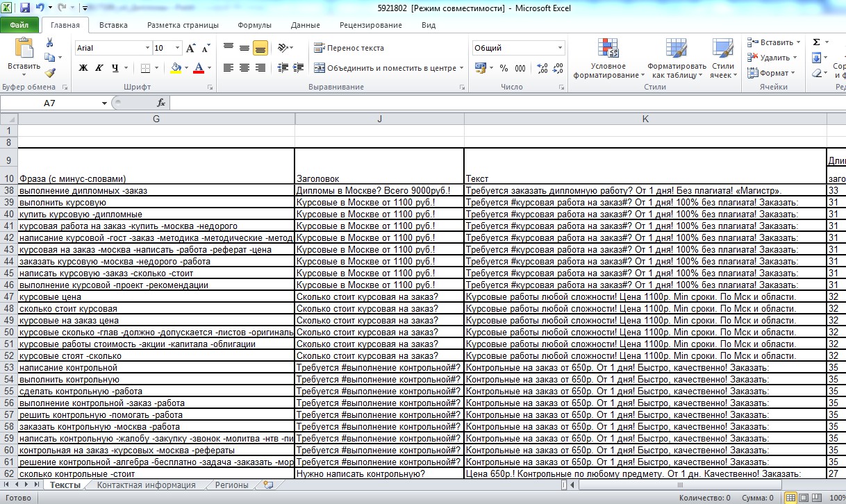Select column K header

(x=645, y=119)
